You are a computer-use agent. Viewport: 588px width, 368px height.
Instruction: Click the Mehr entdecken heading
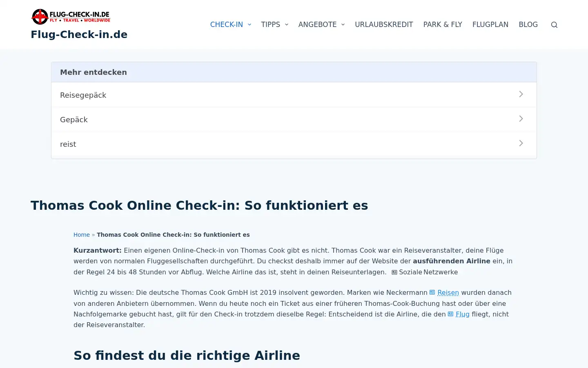click(94, 72)
